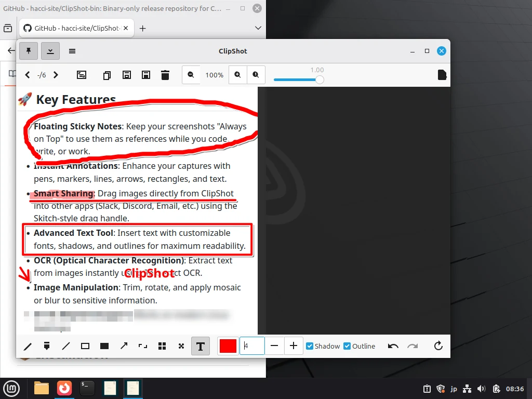Click the jp keyboard layout indicator

[454, 389]
